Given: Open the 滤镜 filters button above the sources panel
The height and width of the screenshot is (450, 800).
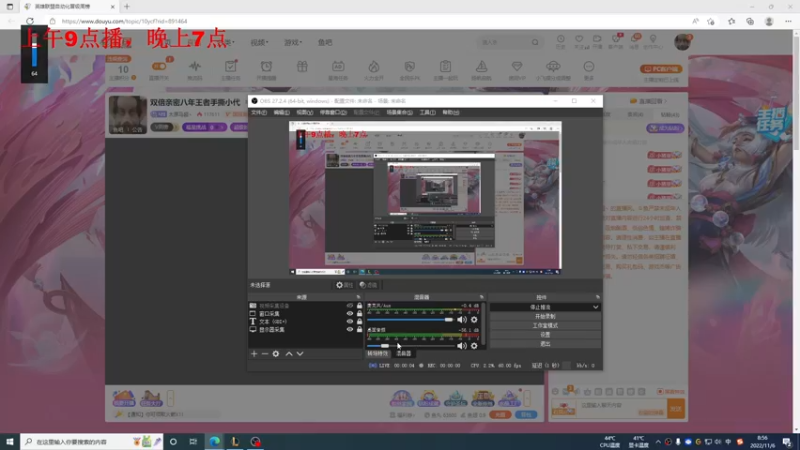Looking at the screenshot, I should 368,285.
